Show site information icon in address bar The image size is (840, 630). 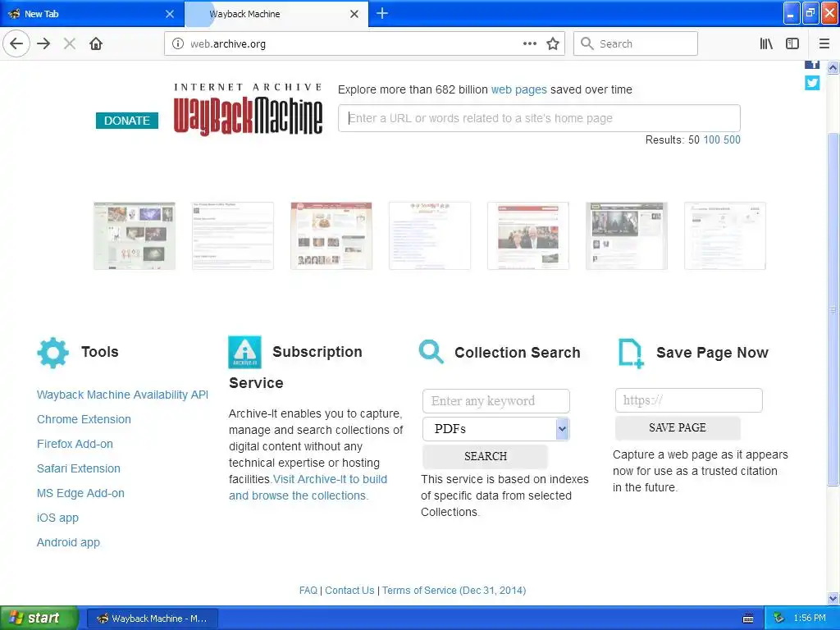(x=178, y=43)
